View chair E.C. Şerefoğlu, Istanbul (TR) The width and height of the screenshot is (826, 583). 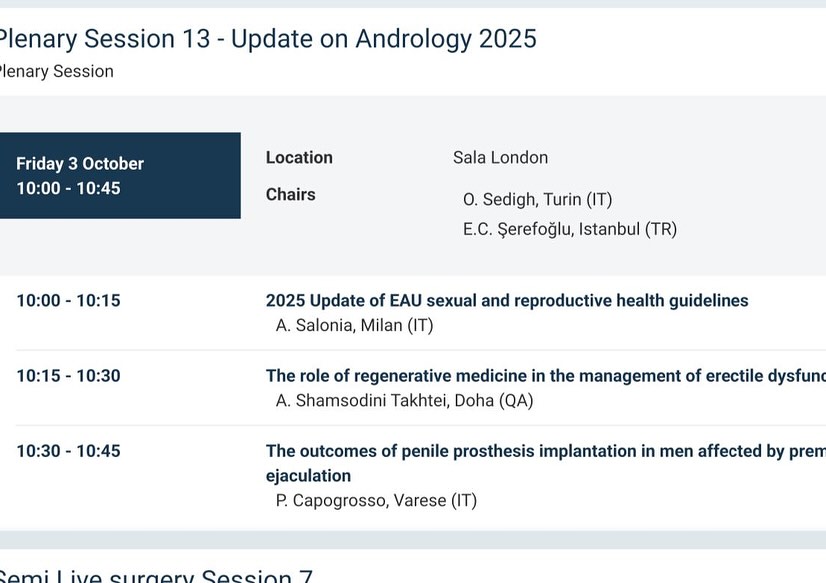point(570,229)
